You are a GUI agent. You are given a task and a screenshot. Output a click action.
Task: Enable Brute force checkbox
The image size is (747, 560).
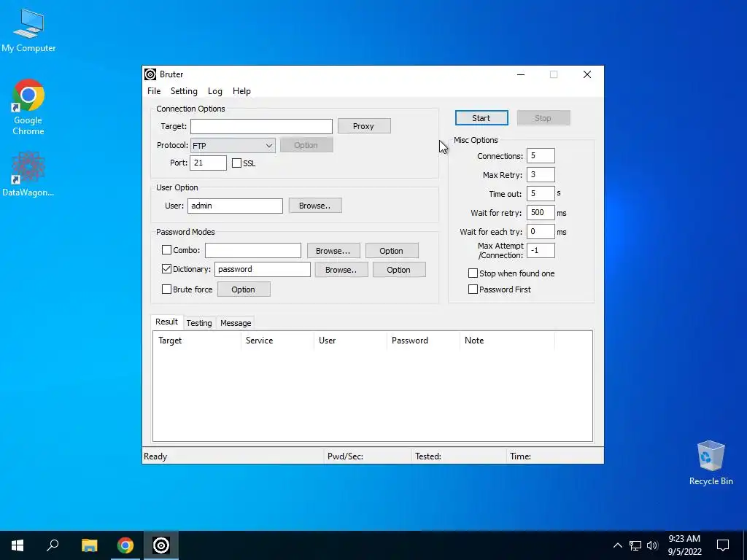coord(167,289)
